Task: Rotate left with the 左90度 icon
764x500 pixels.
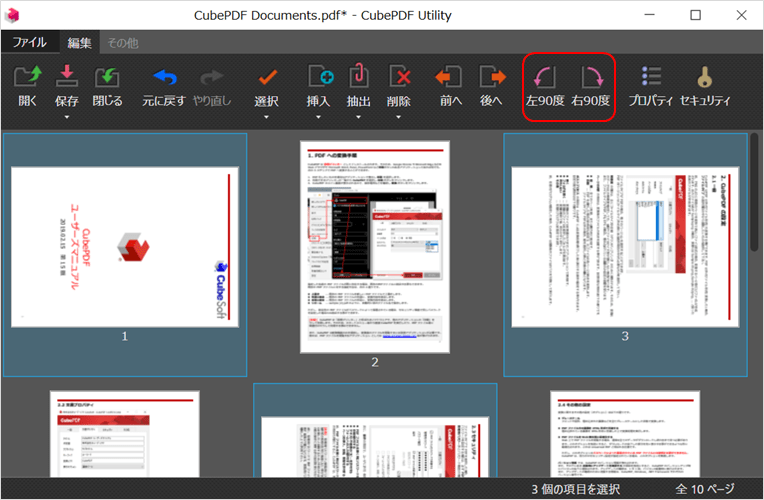Action: [544, 77]
